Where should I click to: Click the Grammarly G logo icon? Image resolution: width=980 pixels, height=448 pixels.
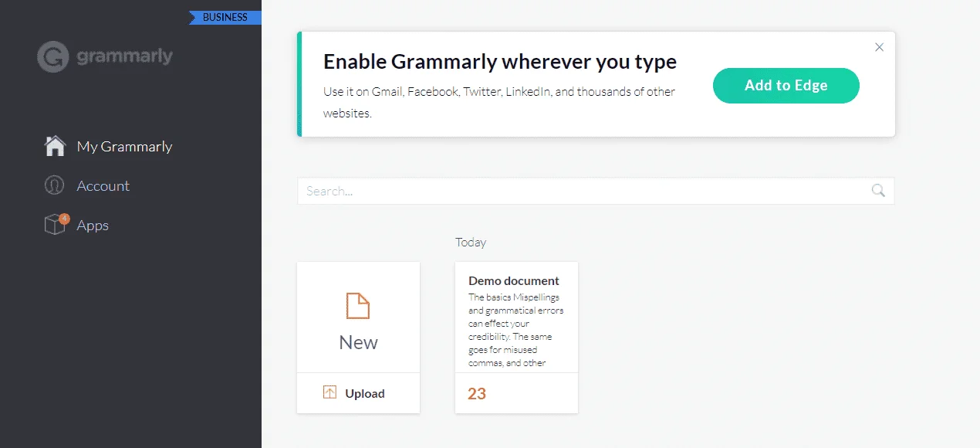click(53, 56)
